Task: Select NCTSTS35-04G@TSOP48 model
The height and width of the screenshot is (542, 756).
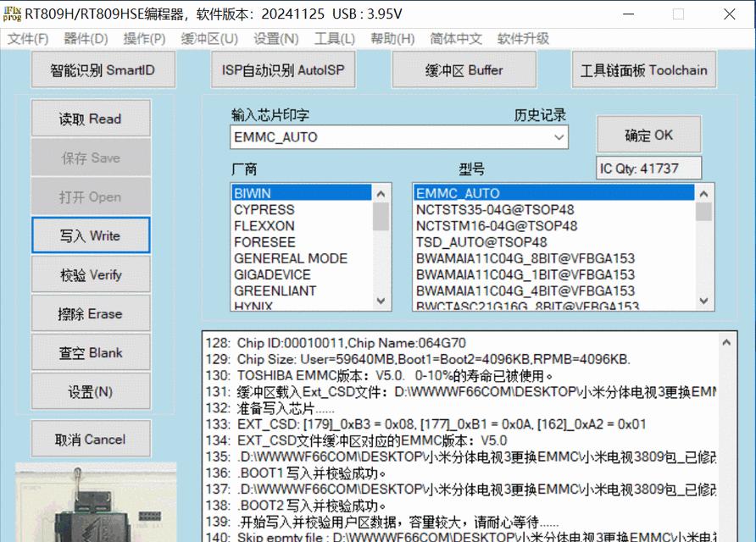Action: (x=553, y=209)
